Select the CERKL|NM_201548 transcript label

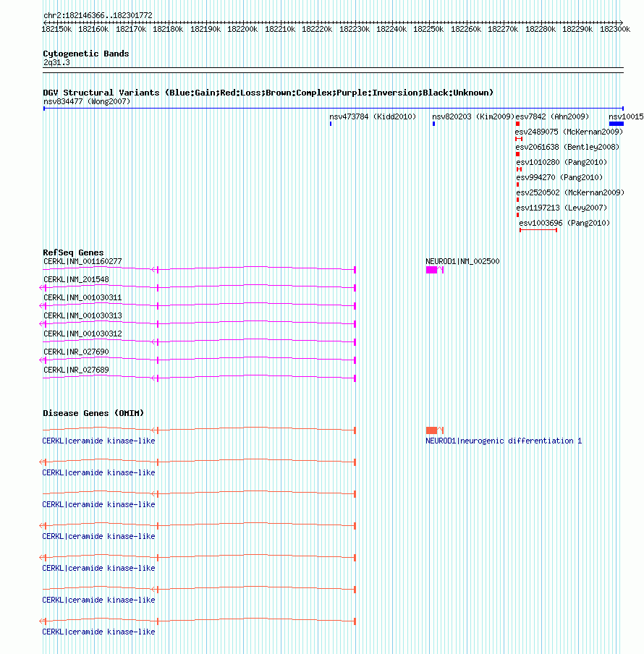pyautogui.click(x=76, y=279)
